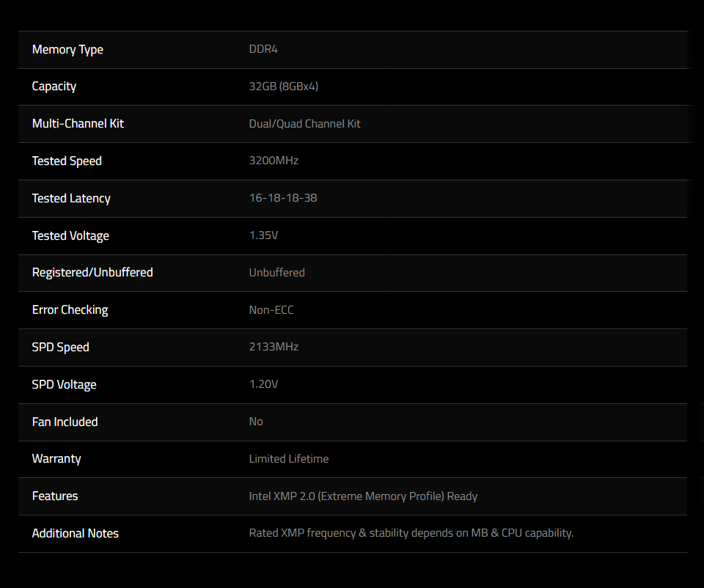
Task: Select the 32GB (8GBx4) capacity value
Action: (283, 87)
